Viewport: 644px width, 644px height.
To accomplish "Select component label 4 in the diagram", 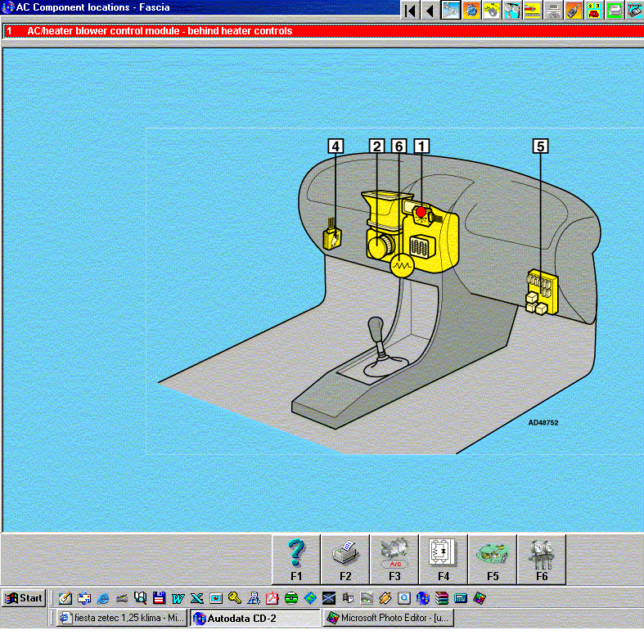I will click(x=335, y=146).
